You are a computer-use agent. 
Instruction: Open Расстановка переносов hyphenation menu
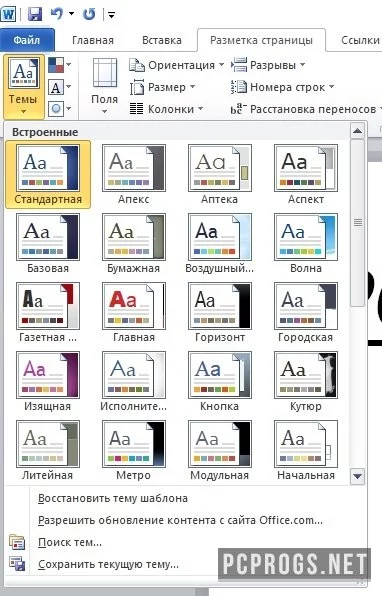306,109
